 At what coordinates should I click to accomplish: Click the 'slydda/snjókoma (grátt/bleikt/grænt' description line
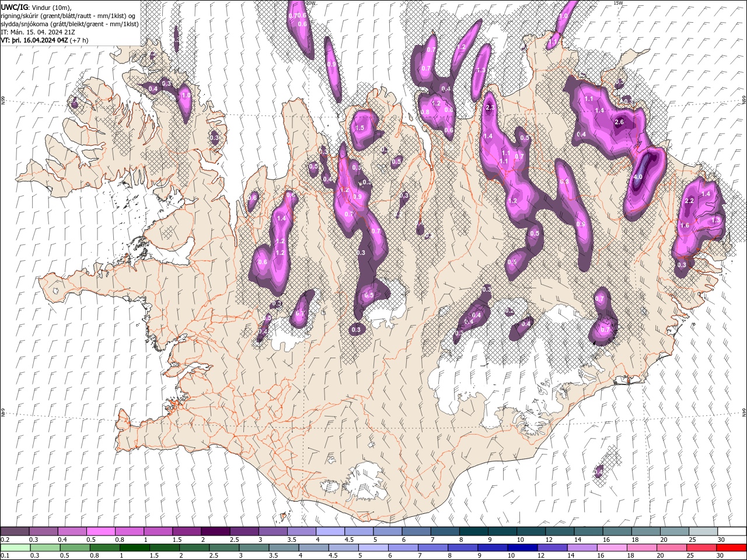coord(69,24)
